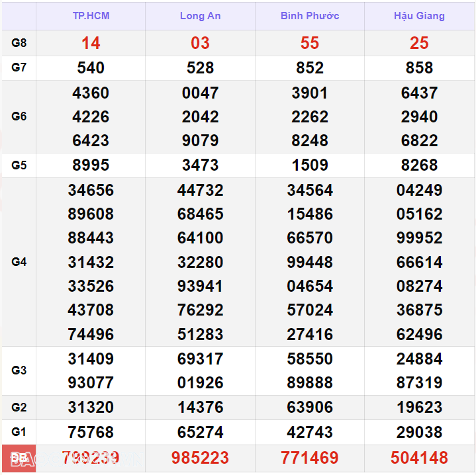Select G4 number 99952
This screenshot has width=476, height=475.
419,237
